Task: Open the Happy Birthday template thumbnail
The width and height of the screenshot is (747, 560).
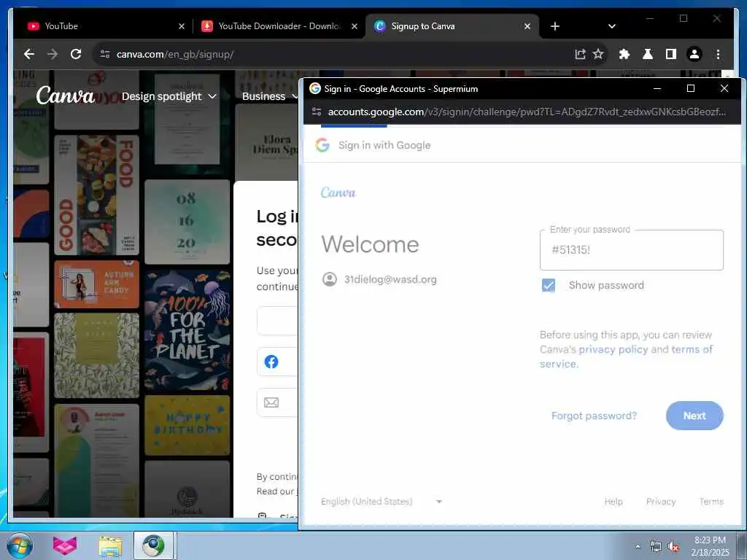Action: 187,425
